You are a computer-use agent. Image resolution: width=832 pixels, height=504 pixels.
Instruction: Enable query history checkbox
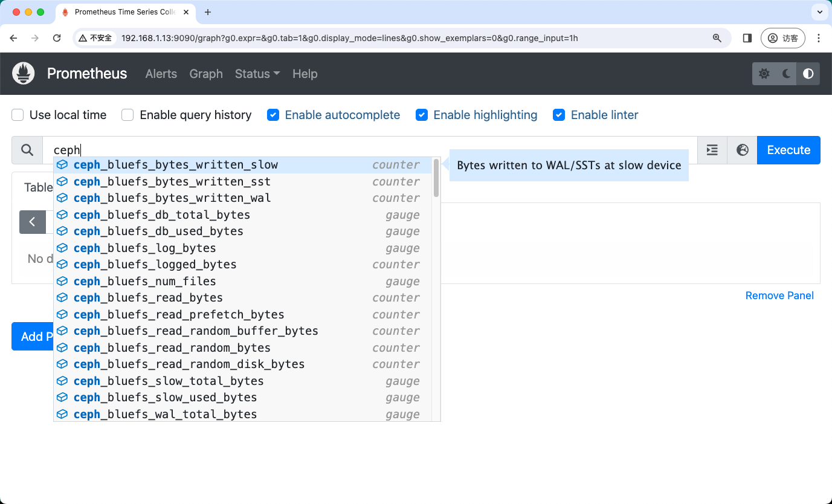(x=127, y=115)
